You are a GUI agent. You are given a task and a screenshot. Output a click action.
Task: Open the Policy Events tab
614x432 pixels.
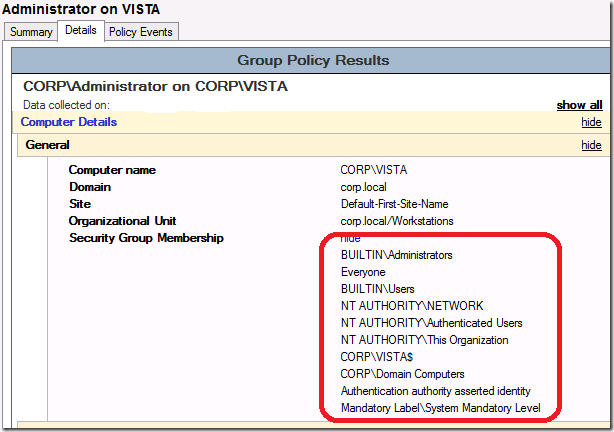[140, 32]
